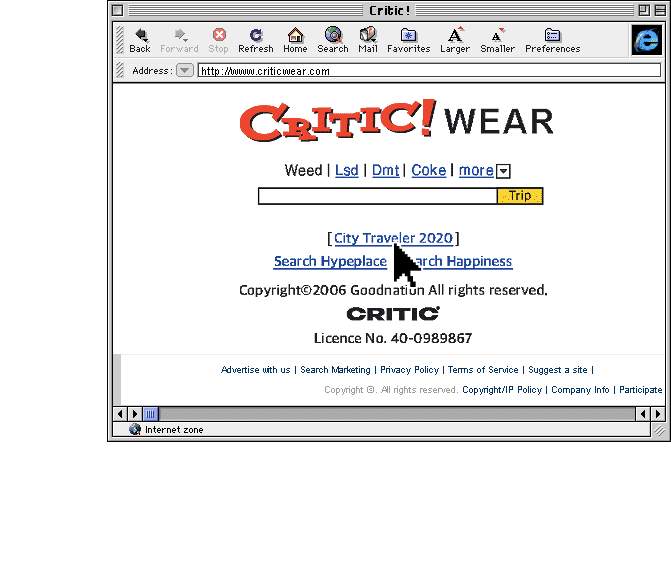Decrease text size with Smaller
The height and width of the screenshot is (576, 671).
(497, 36)
